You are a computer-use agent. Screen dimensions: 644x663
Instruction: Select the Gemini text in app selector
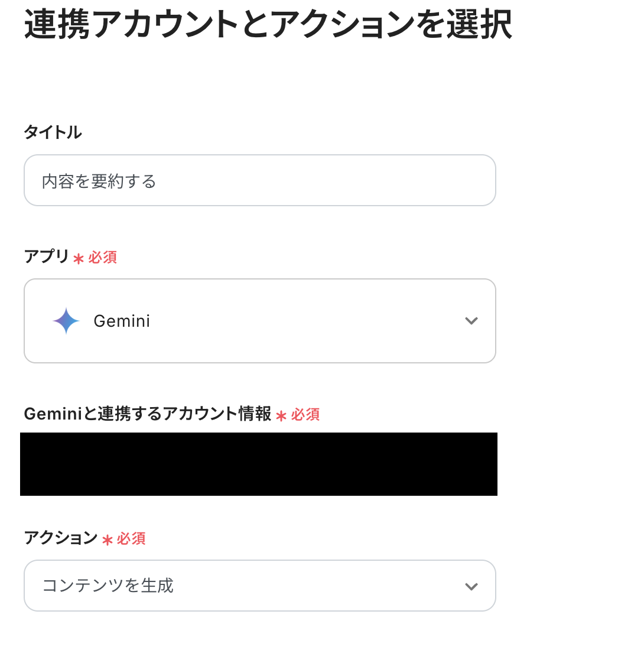click(x=122, y=321)
